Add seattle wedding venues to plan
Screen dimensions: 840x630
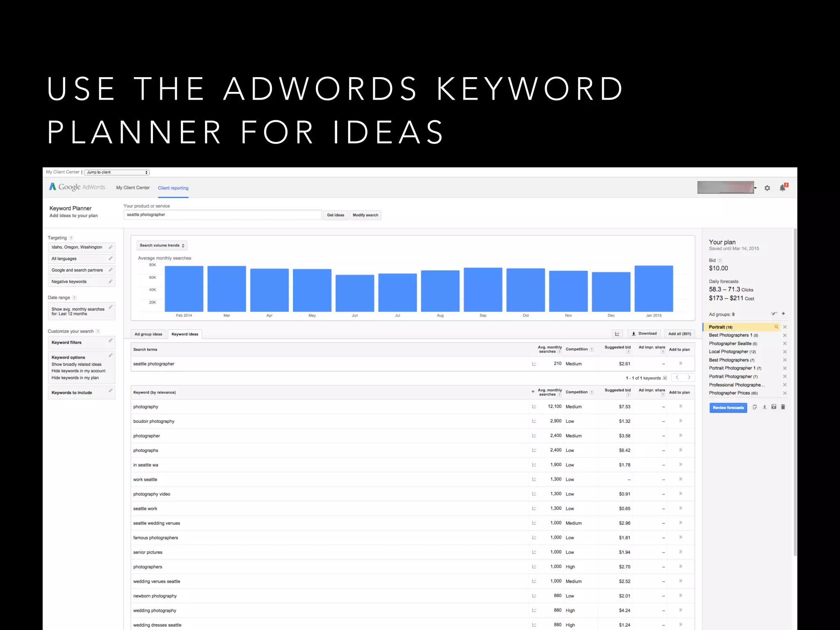[680, 523]
